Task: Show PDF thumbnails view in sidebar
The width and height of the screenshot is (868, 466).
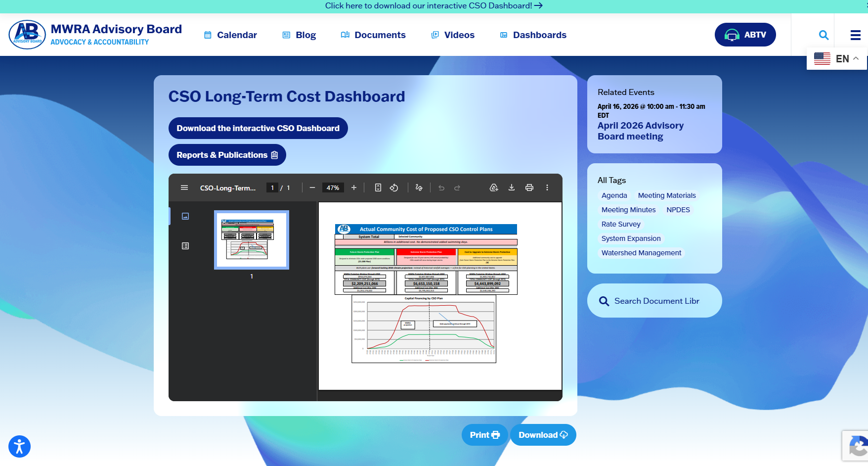Action: (185, 216)
